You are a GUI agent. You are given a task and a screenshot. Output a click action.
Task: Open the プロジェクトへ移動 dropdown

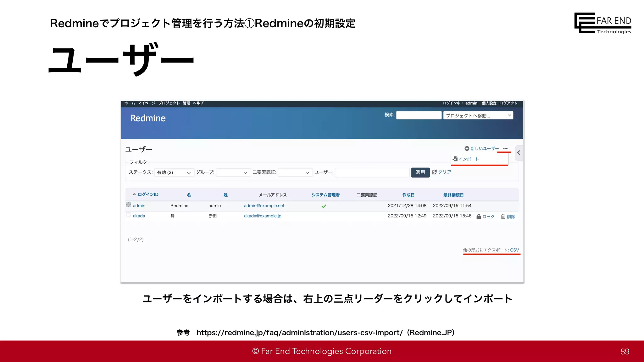click(x=478, y=116)
